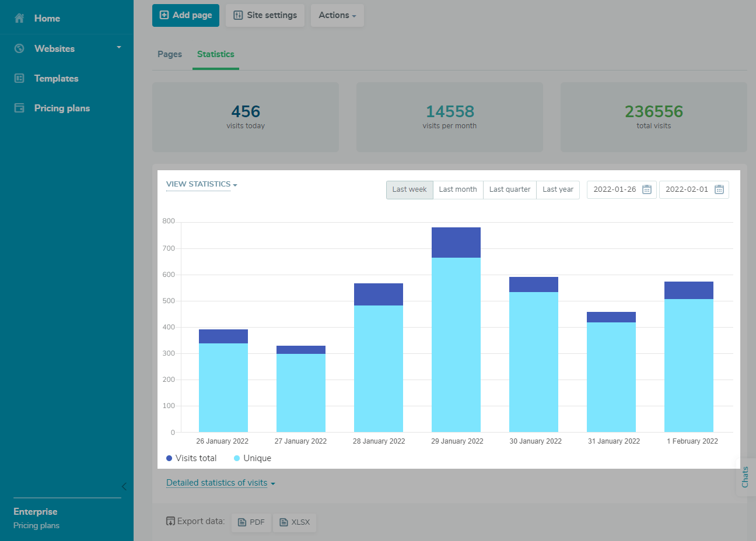Open the View Statistics dropdown
756x541 pixels.
click(201, 184)
